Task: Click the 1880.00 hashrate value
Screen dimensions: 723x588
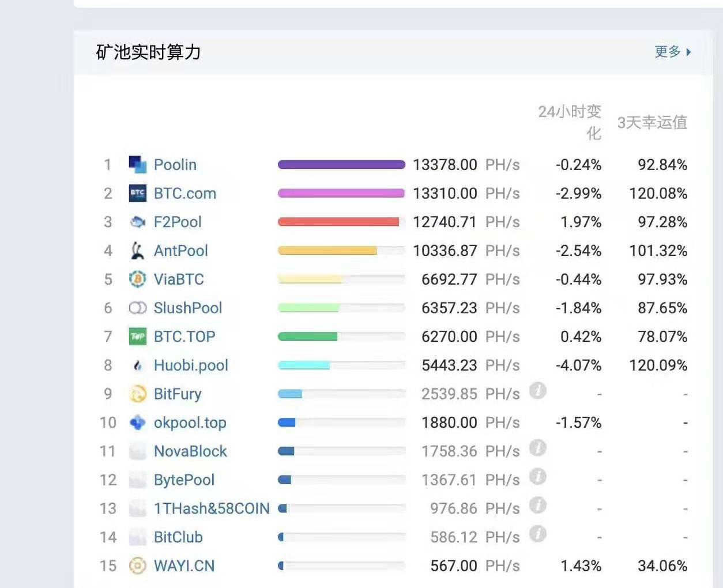Action: (x=449, y=423)
